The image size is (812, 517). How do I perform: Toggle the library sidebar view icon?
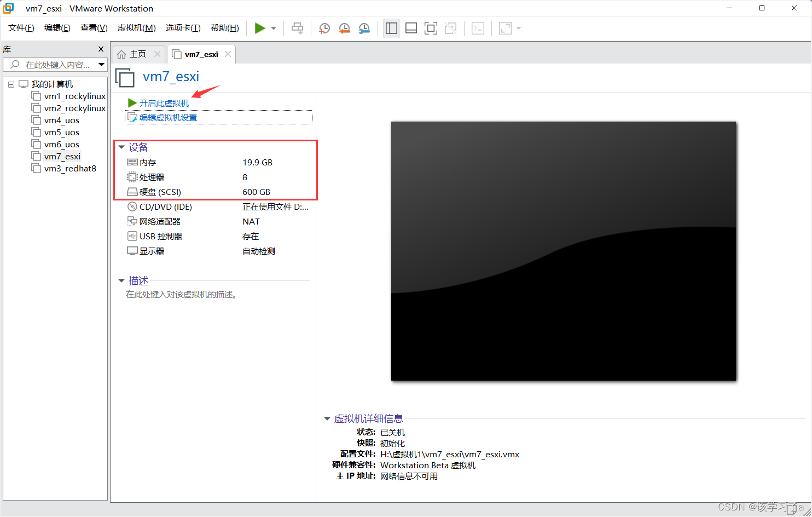point(391,28)
